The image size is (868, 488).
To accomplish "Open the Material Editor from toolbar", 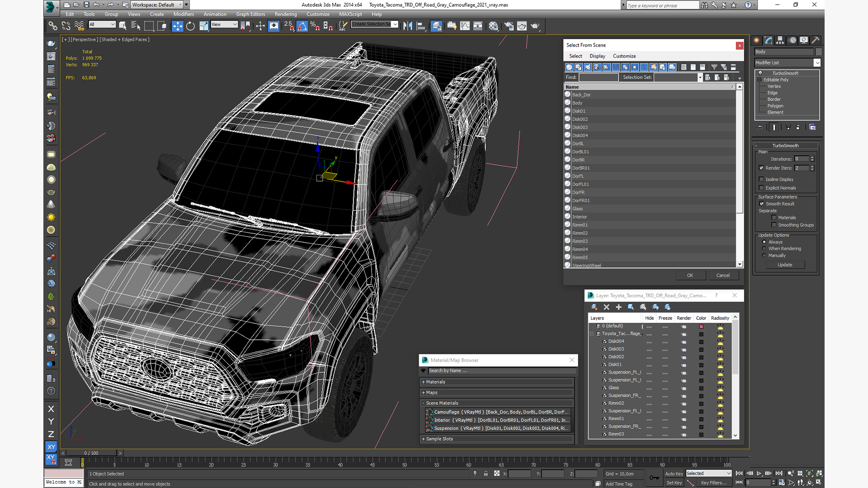I will click(x=493, y=26).
